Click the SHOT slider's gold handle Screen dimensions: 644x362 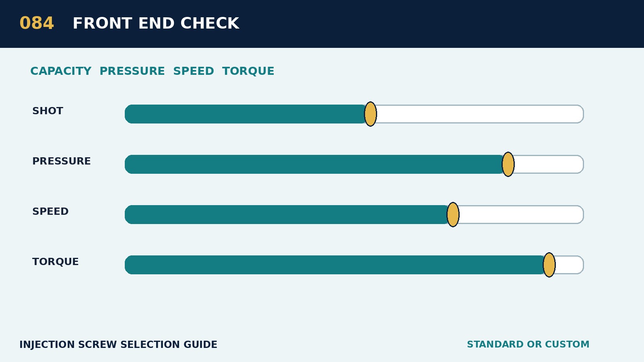pos(370,114)
